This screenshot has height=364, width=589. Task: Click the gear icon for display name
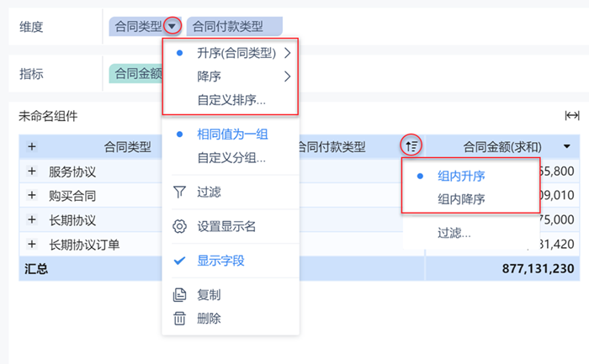coord(178,226)
